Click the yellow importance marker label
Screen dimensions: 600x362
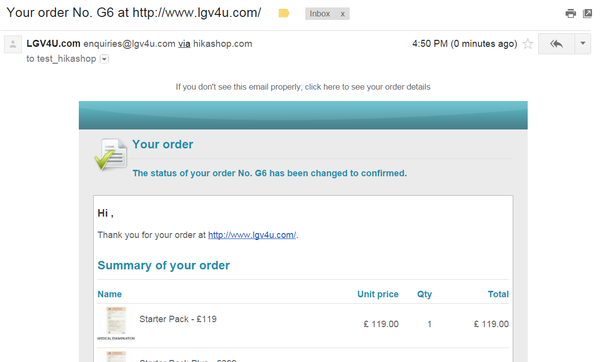(284, 14)
